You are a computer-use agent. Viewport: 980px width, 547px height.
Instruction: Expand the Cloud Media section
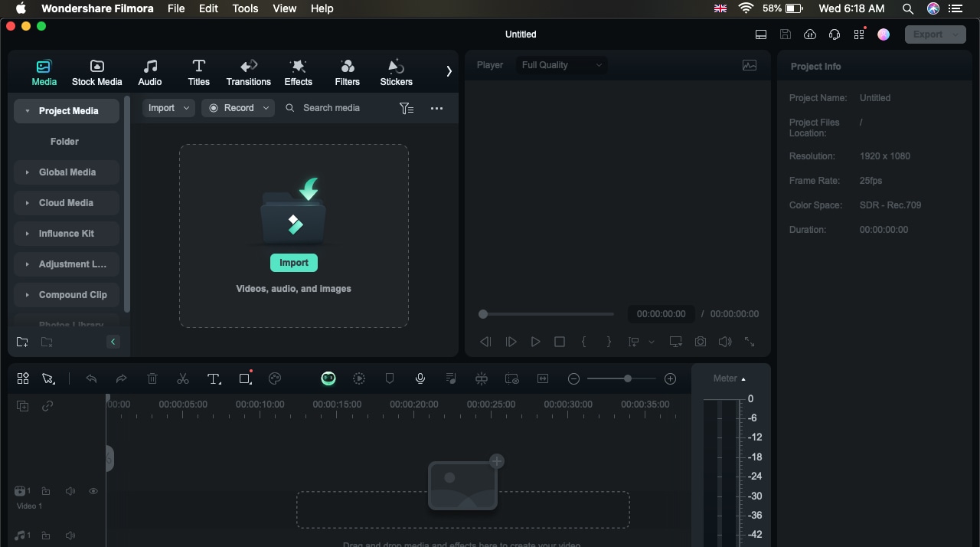pos(67,203)
